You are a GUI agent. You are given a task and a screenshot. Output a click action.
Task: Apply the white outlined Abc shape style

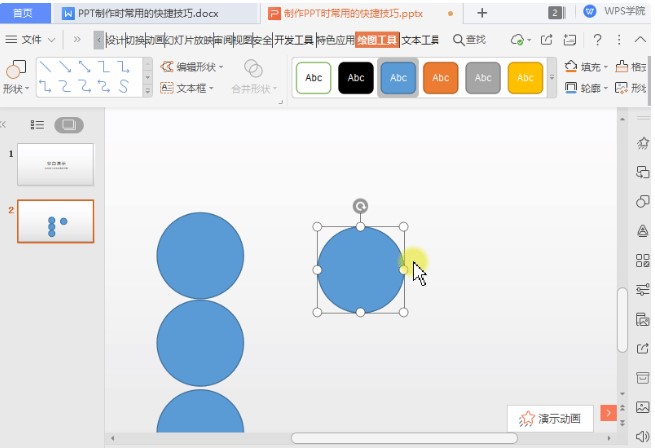313,78
